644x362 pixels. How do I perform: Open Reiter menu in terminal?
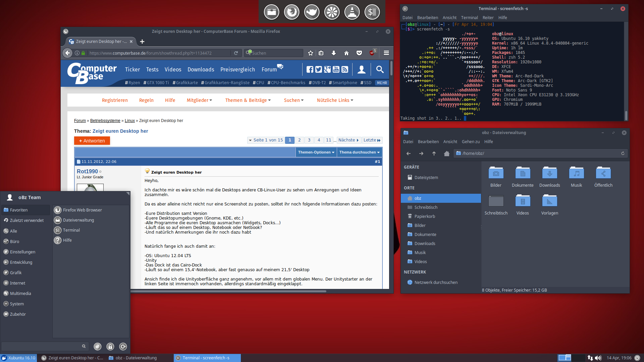click(x=488, y=18)
